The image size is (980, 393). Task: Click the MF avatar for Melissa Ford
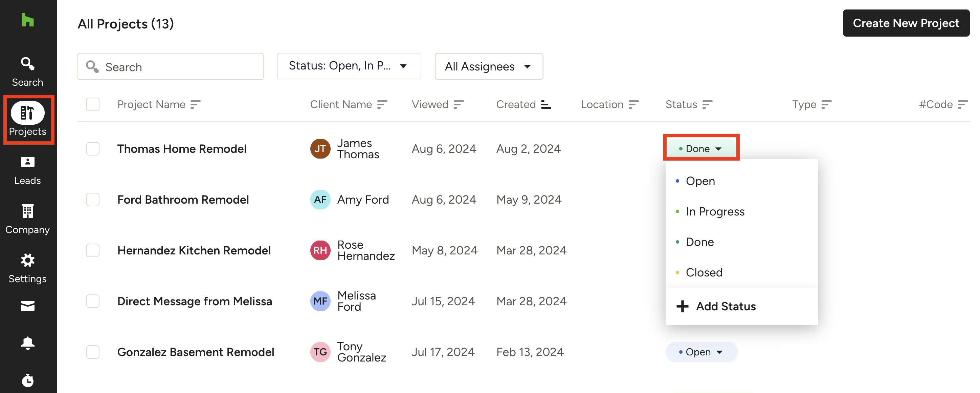[320, 301]
